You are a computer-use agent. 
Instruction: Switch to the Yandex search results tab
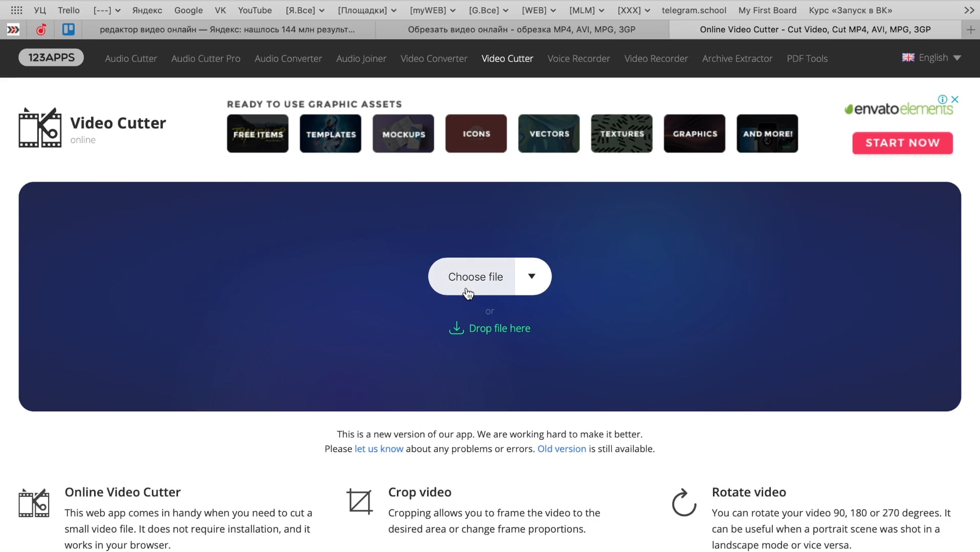(227, 30)
